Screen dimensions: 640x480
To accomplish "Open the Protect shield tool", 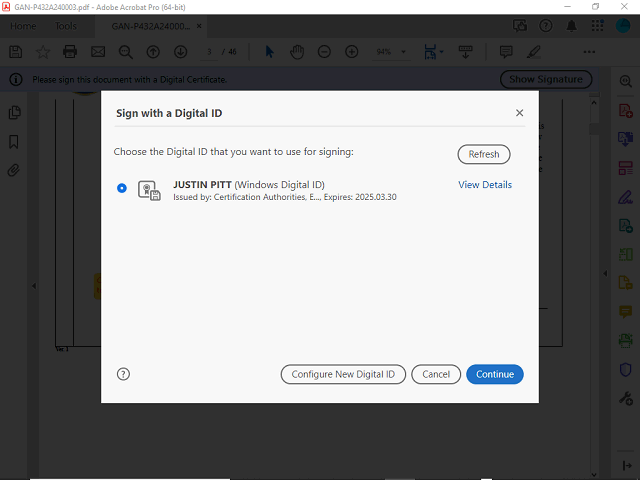I will click(625, 370).
